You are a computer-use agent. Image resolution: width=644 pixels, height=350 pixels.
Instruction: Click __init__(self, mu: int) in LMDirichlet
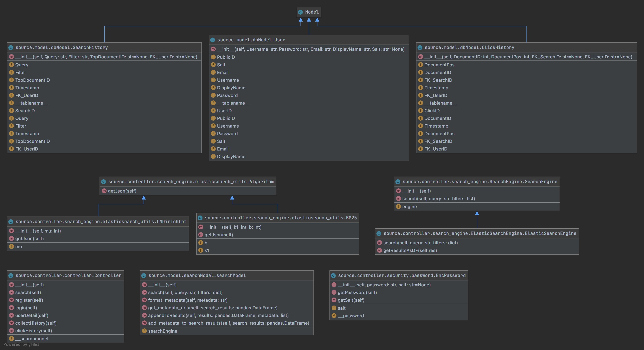coord(38,231)
